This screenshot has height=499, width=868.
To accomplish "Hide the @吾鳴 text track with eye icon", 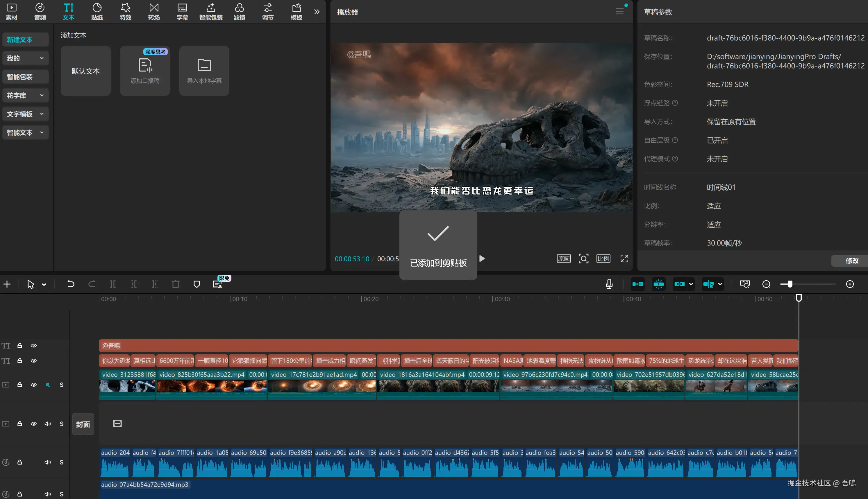I will coord(34,345).
